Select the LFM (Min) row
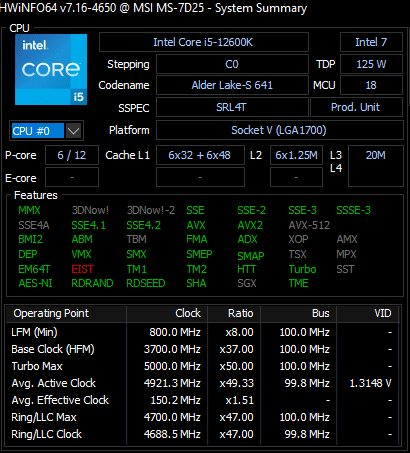410x453 pixels. tap(203, 332)
